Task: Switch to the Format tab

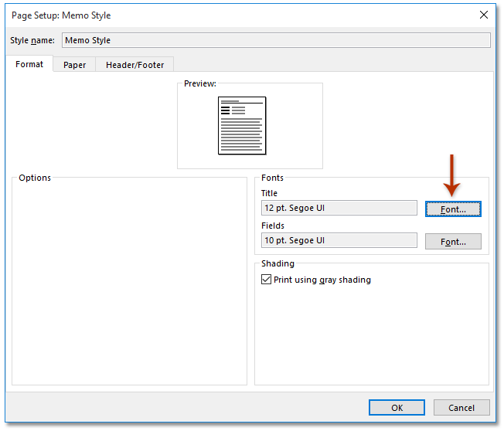Action: pyautogui.click(x=29, y=64)
